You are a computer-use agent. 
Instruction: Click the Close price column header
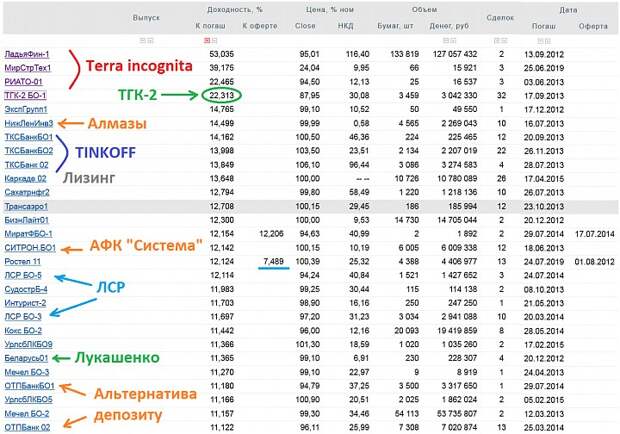(305, 26)
